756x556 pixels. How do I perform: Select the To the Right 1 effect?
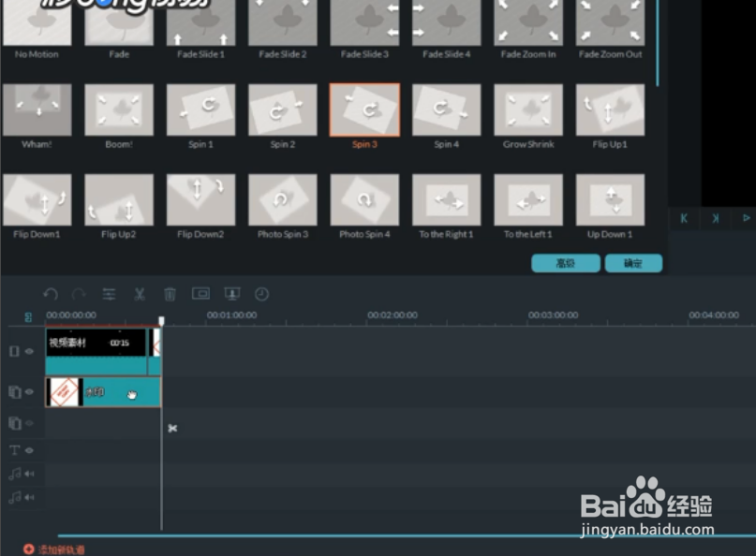coord(447,200)
